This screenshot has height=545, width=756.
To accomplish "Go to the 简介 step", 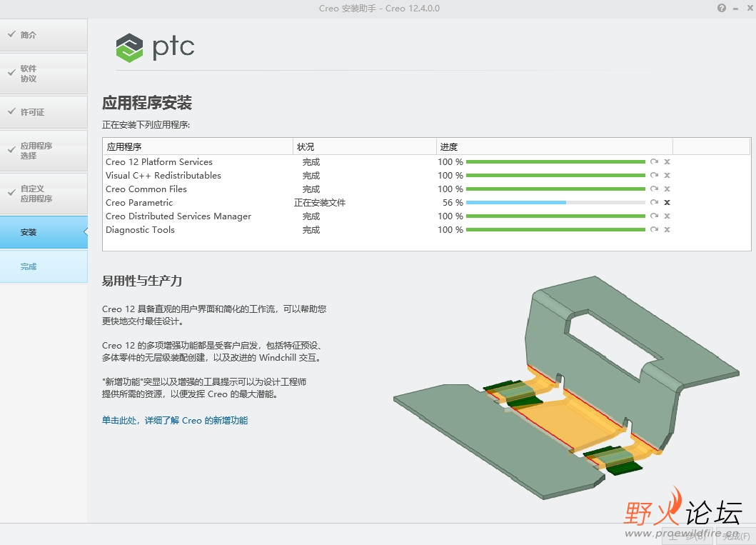I will (x=44, y=35).
